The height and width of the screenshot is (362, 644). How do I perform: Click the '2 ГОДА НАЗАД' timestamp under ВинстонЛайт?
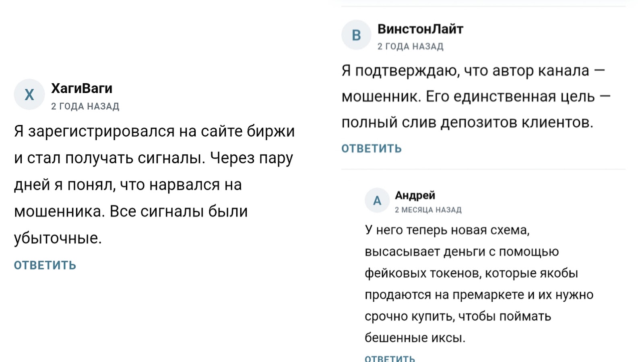pos(410,46)
